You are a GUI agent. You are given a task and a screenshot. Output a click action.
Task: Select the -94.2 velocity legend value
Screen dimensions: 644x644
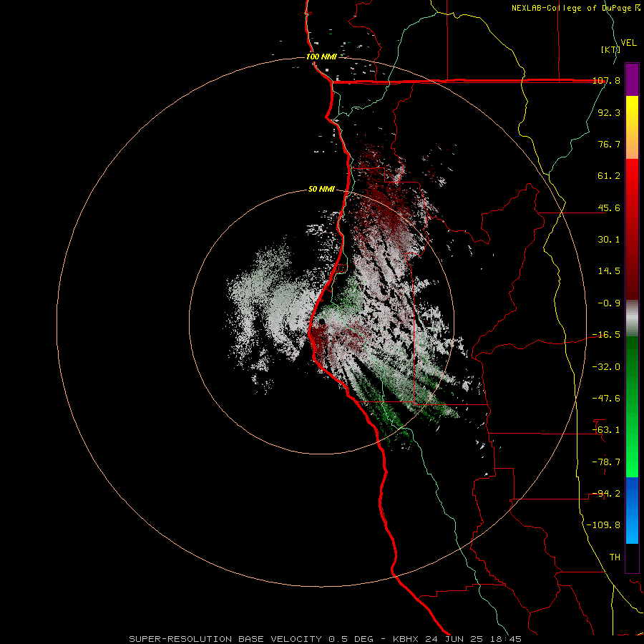click(606, 493)
